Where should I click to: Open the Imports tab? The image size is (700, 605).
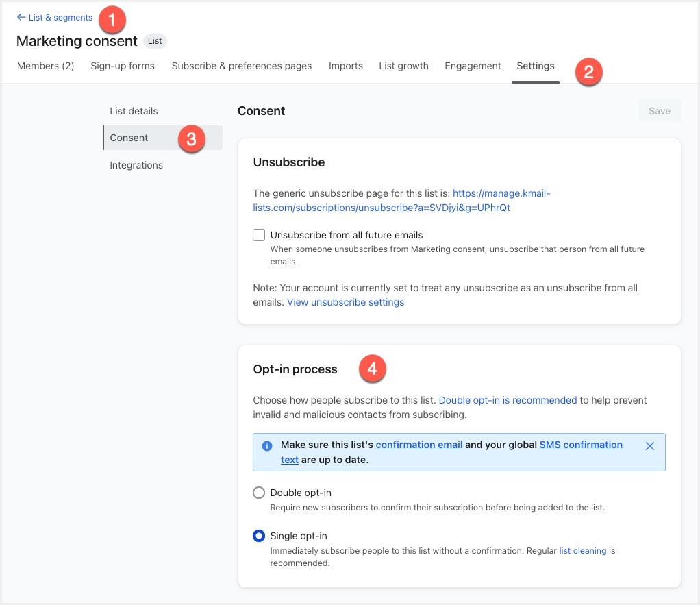pos(346,66)
